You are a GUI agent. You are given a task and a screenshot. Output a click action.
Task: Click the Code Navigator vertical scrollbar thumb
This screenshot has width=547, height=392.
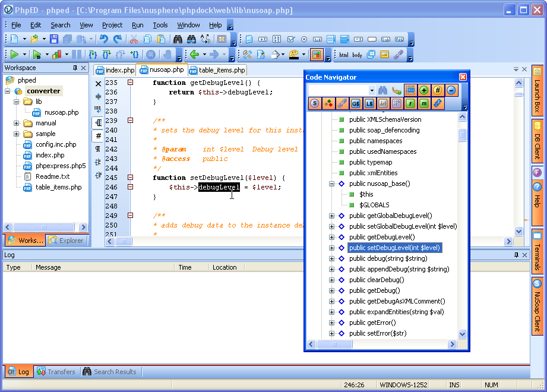click(x=462, y=135)
